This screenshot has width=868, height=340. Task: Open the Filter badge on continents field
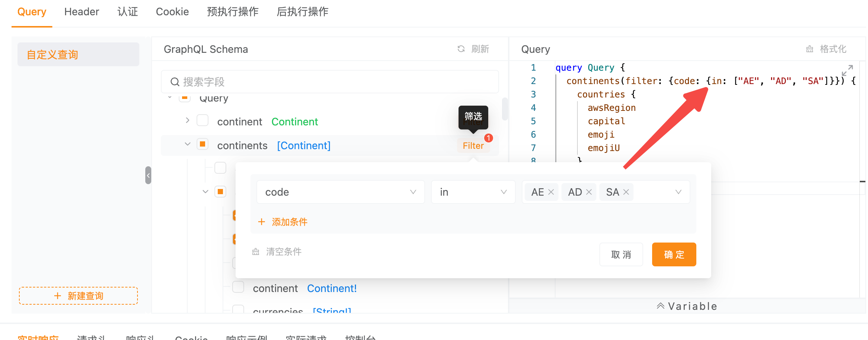coord(473,145)
